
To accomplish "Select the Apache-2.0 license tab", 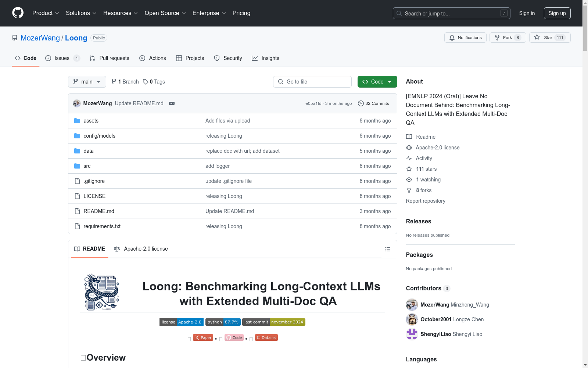I will pos(141,249).
